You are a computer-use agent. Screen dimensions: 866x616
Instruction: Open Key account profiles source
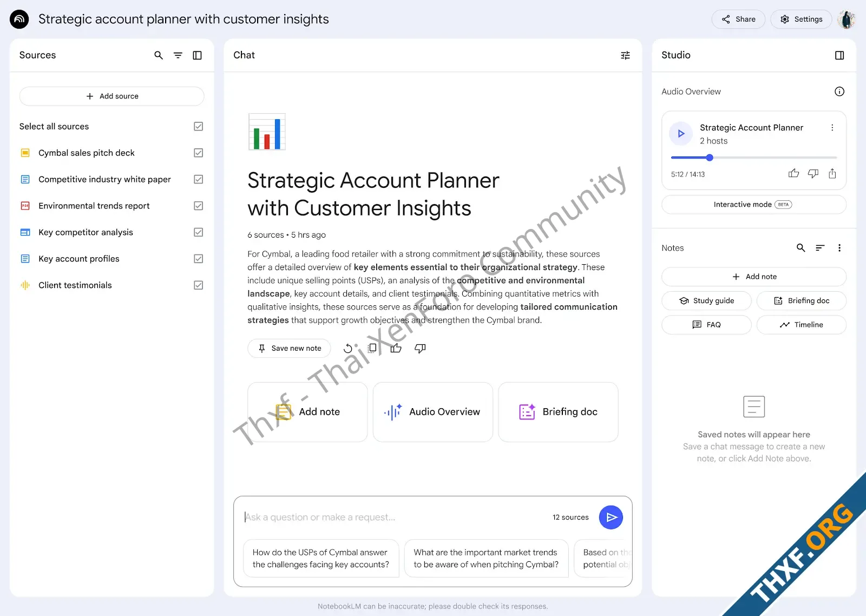coord(79,259)
